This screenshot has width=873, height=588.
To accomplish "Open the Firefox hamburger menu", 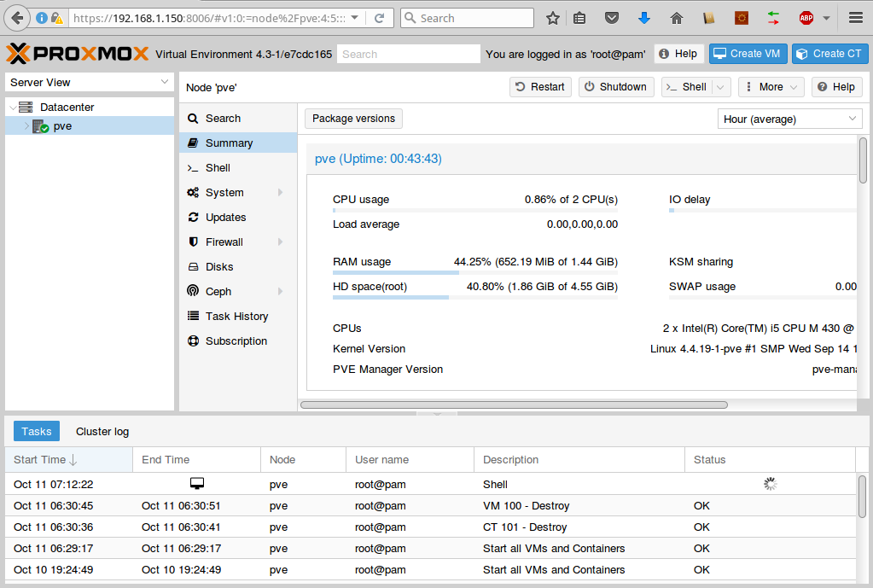I will point(856,19).
